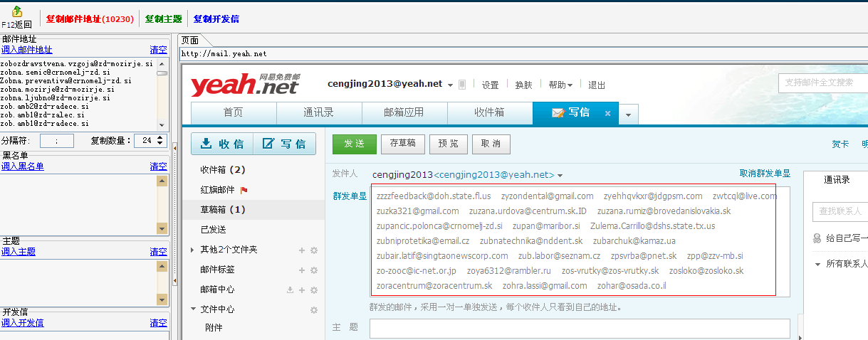This screenshot has height=340, width=868.
Task: Click the 查找联系人 search field
Action: click(840, 211)
